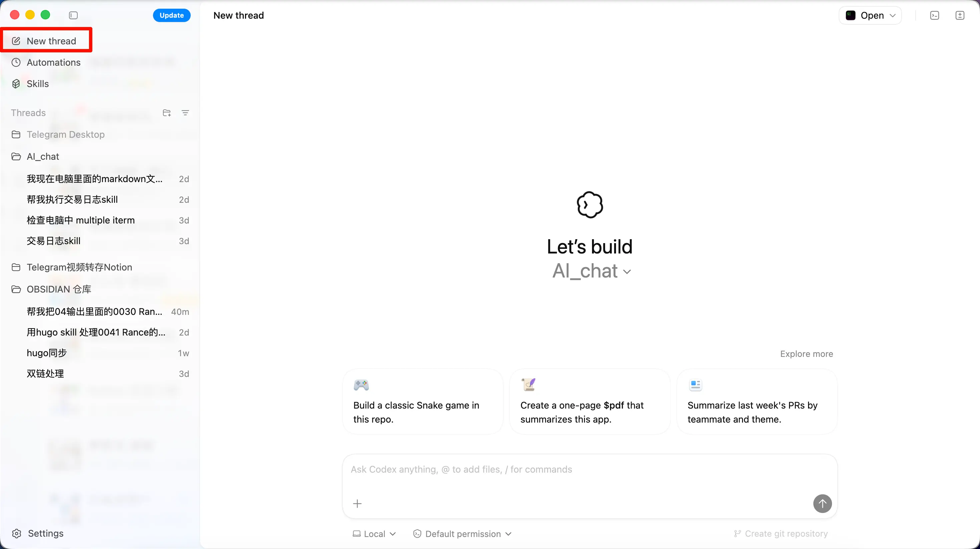
Task: Open Default permission dropdown
Action: tap(463, 534)
